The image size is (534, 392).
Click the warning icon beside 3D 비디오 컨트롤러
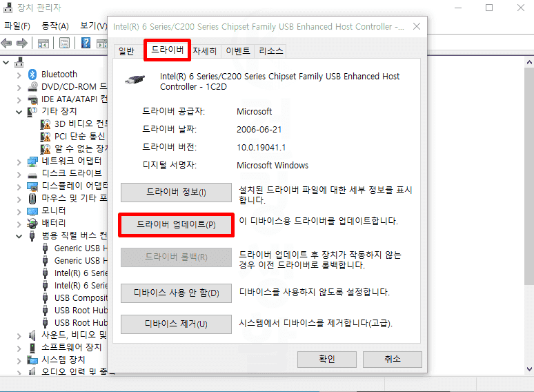46,124
